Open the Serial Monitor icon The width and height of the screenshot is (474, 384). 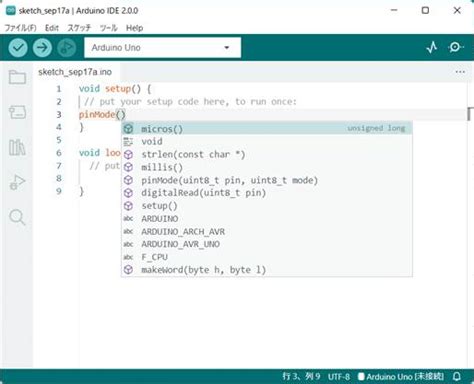(x=456, y=47)
